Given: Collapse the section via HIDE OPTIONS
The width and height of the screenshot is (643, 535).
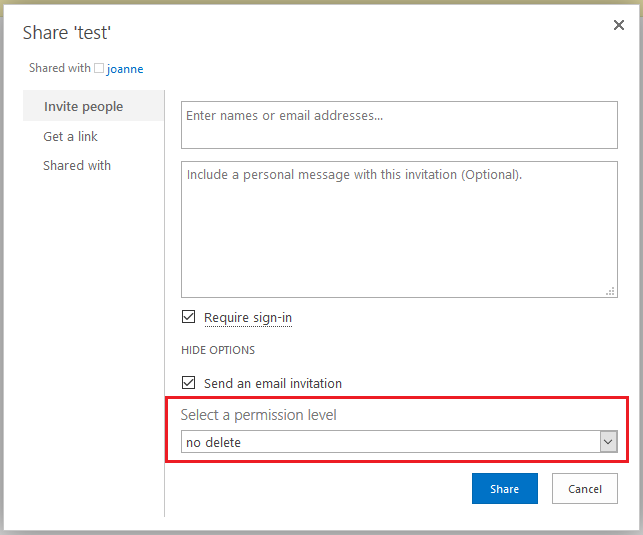Looking at the screenshot, I should (218, 350).
